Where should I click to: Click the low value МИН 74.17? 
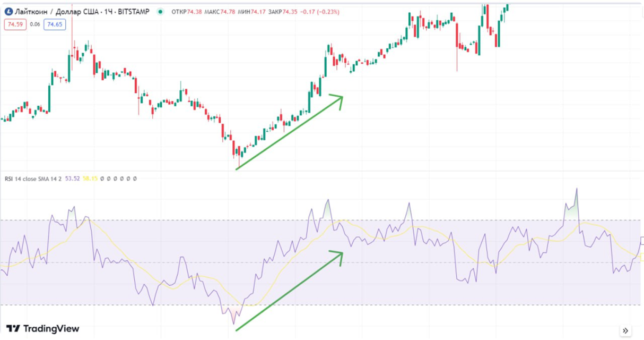pos(251,12)
